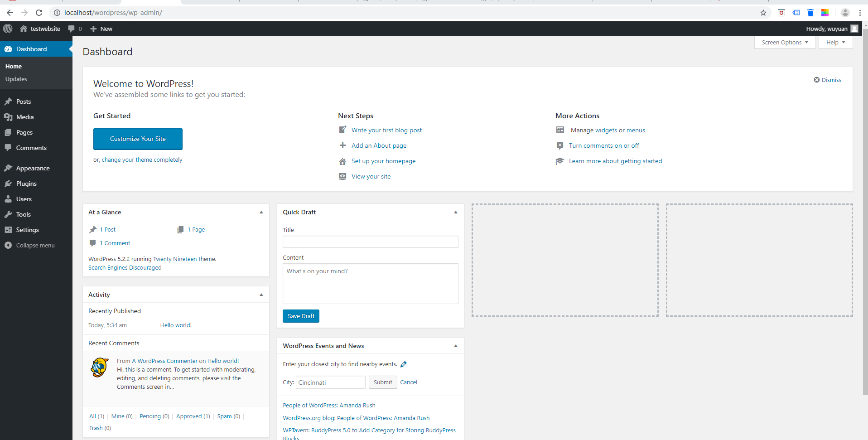The width and height of the screenshot is (868, 440).
Task: Open the Chrome three-dot menu
Action: pos(860,13)
